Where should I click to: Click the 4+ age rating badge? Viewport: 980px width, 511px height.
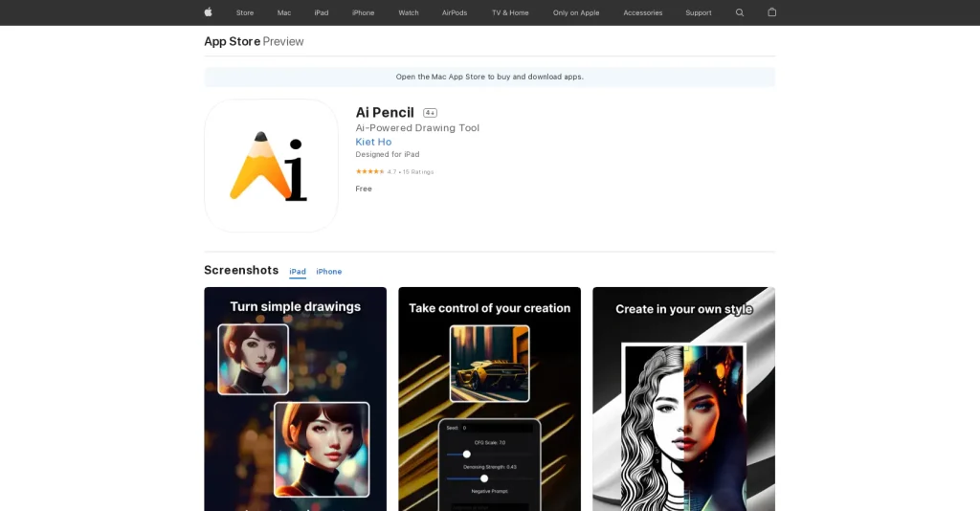coord(430,113)
